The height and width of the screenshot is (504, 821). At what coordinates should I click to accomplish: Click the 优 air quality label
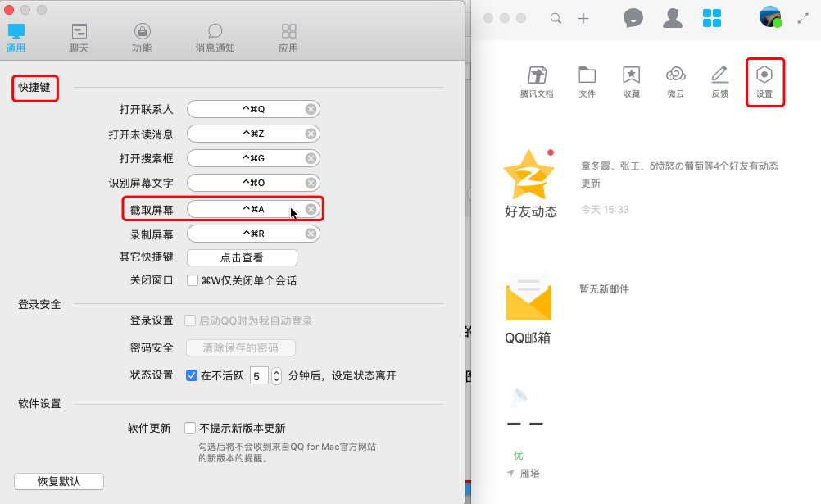(519, 456)
